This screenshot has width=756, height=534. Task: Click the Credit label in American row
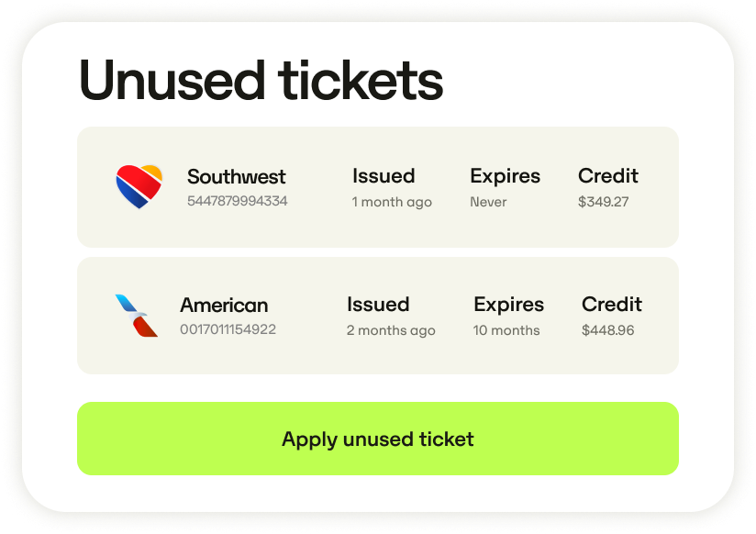coord(612,305)
